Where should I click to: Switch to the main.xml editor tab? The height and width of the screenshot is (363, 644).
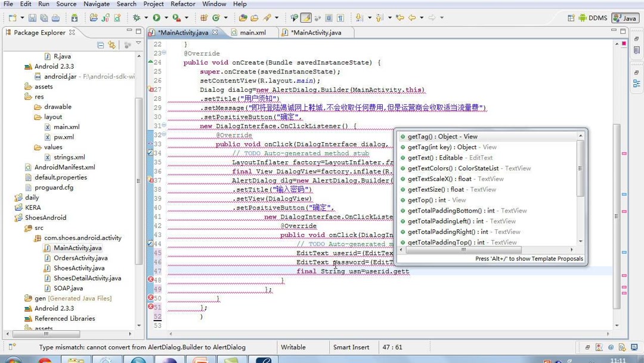coord(252,33)
